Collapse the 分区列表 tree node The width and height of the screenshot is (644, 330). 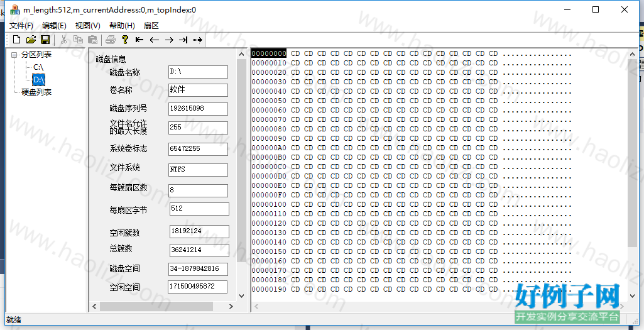(x=15, y=54)
